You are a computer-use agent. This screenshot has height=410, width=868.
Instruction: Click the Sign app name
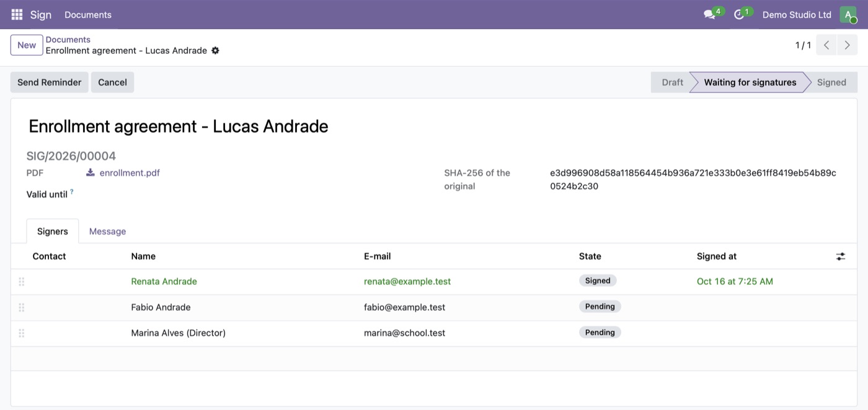click(41, 14)
